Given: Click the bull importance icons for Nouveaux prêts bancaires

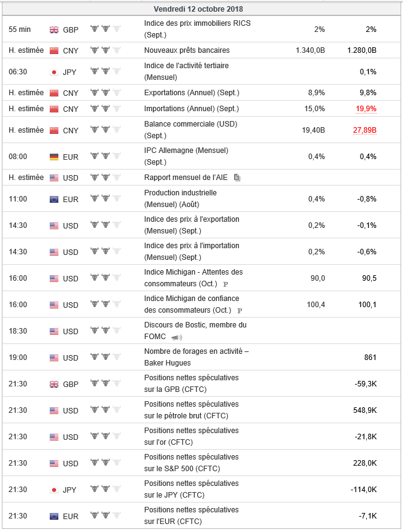Looking at the screenshot, I should point(106,50).
